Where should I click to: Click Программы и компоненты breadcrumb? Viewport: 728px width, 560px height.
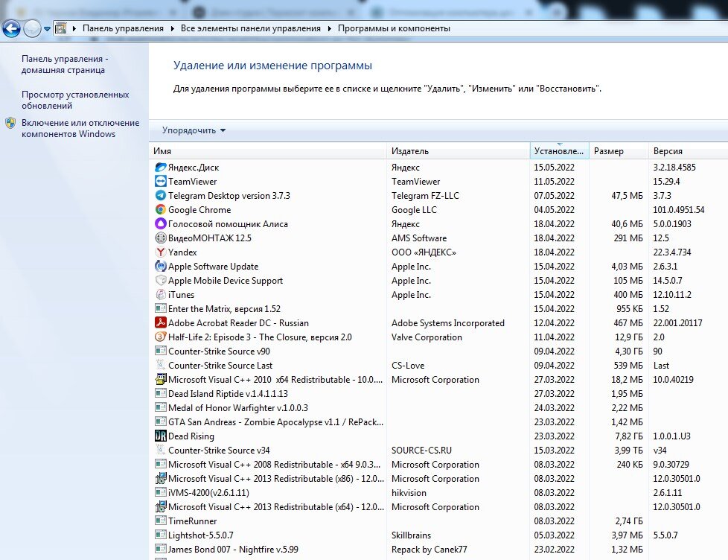point(394,28)
